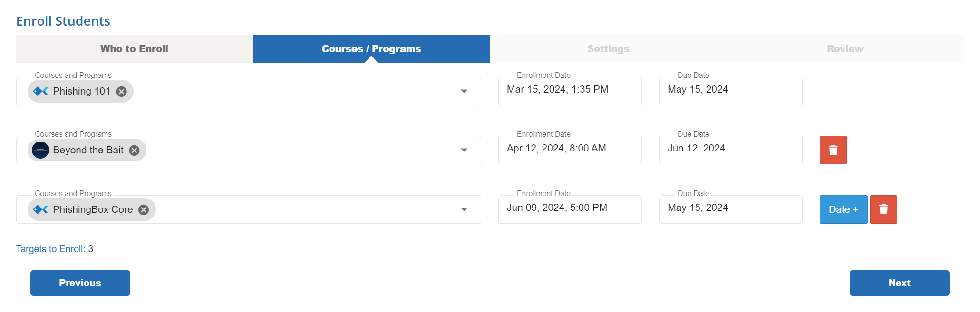Select the Courses / Programs tab
This screenshot has width=980, height=312.
point(371,49)
